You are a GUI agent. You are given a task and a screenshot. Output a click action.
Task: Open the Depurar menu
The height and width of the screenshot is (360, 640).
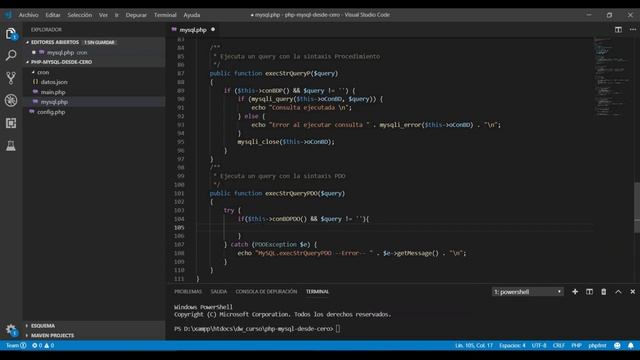pyautogui.click(x=136, y=15)
